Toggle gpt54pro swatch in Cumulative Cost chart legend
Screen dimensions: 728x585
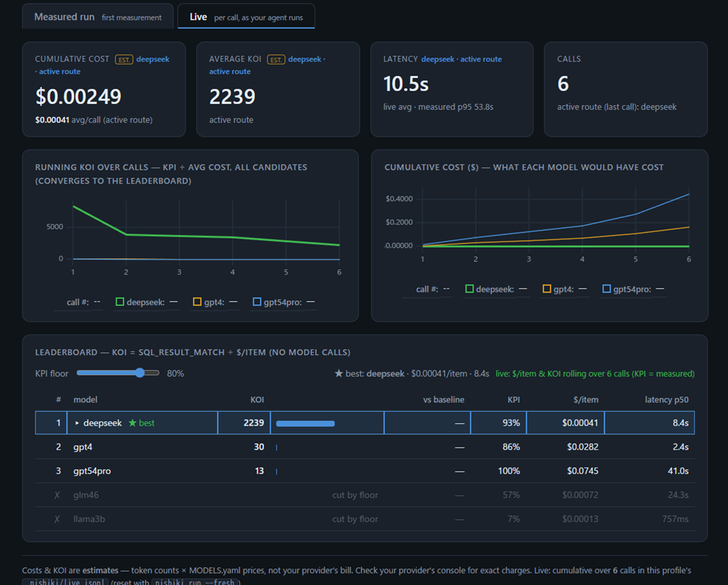coord(606,289)
